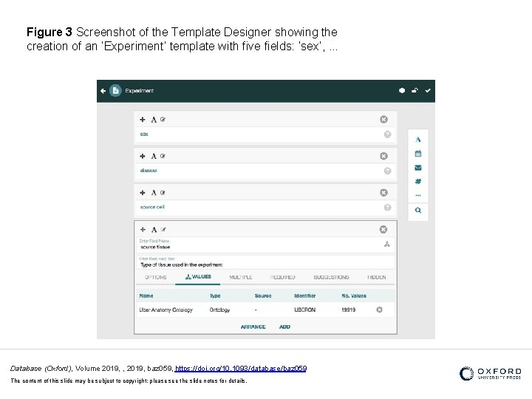Add an email field via envelope icon
Viewport: 532px width, 399px height.
coord(418,168)
